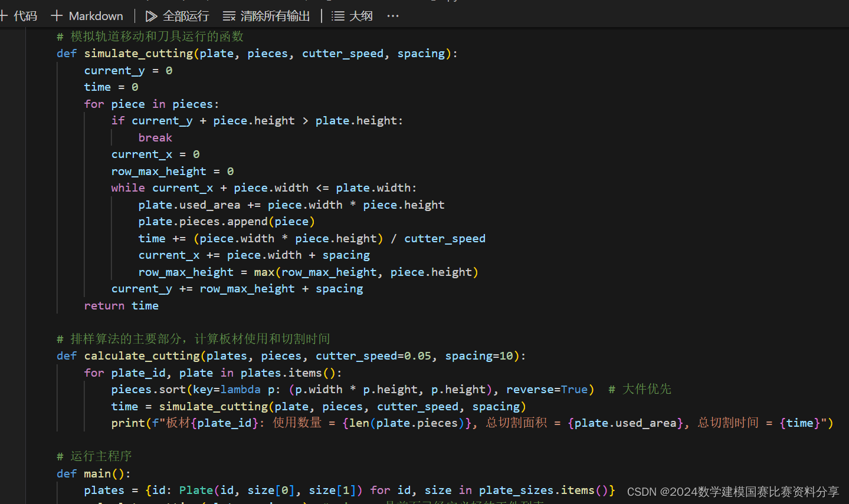Click the 'def main():' line
Screen dimensions: 849x504
94,474
